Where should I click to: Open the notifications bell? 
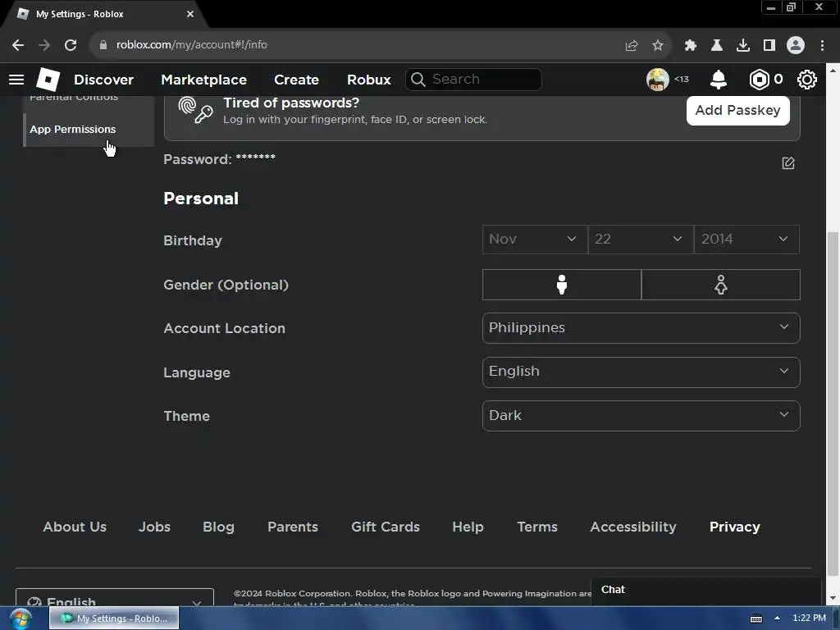[x=719, y=80]
